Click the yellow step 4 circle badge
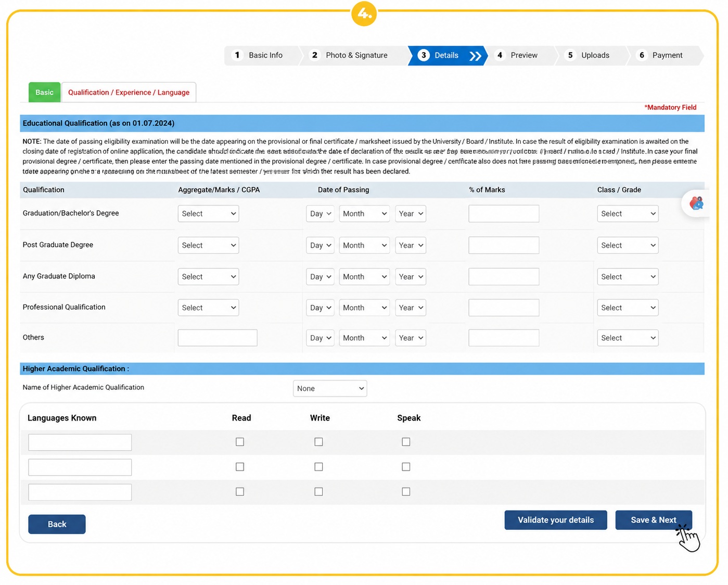Image resolution: width=728 pixels, height=585 pixels. (364, 14)
